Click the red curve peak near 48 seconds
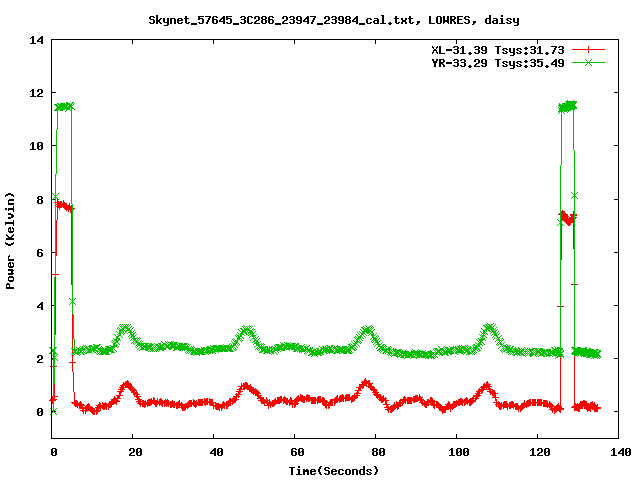Screen dimensions: 640x480 [x=245, y=386]
